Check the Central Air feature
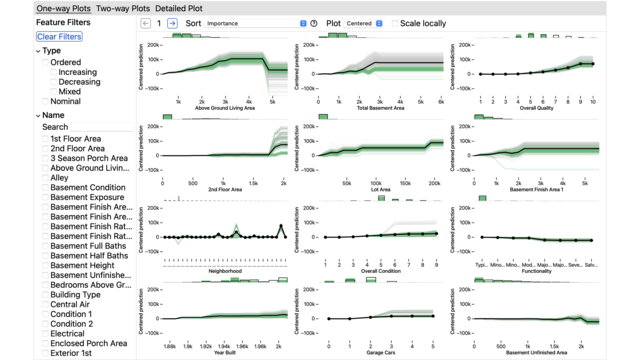 [45, 304]
